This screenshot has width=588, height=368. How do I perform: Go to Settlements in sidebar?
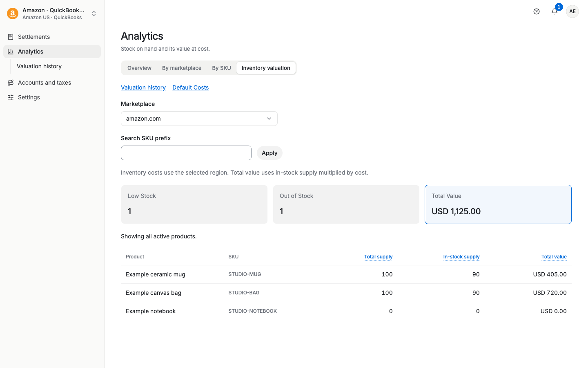52,37
